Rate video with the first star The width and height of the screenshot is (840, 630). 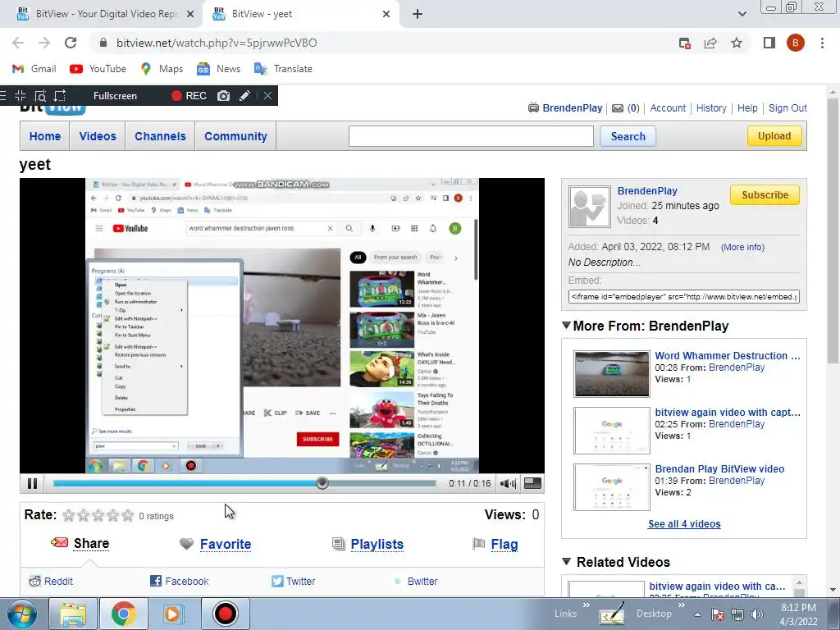(x=69, y=515)
